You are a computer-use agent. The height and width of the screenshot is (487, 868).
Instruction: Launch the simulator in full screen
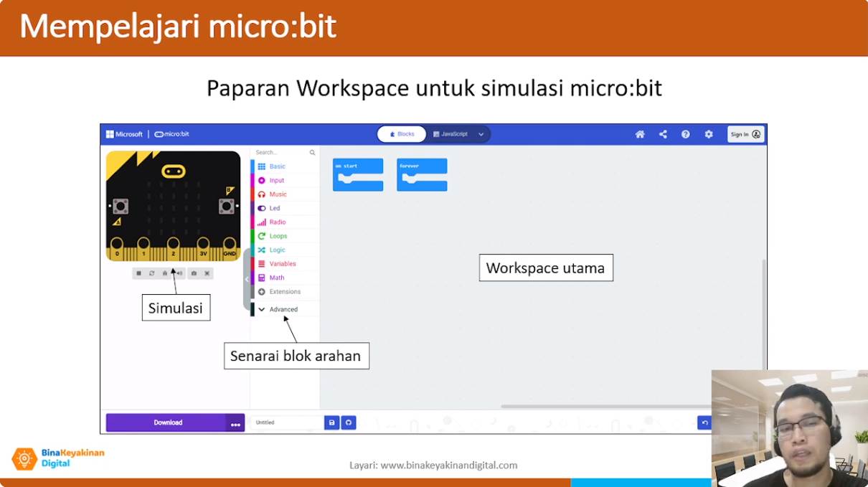[x=207, y=273]
